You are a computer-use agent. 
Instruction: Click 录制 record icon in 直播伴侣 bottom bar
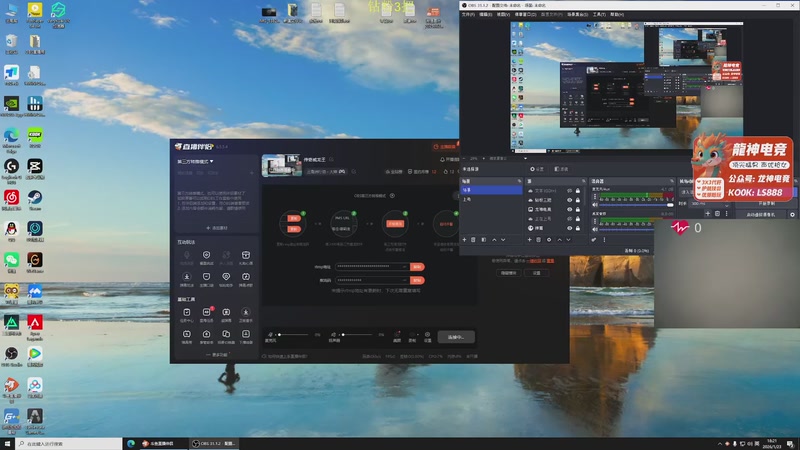coord(412,336)
